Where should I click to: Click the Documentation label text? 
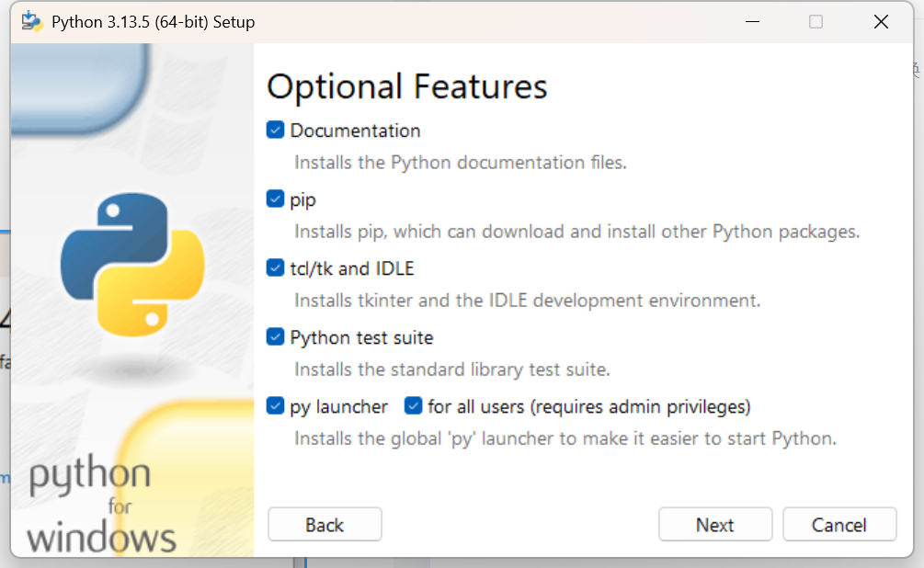click(x=354, y=130)
